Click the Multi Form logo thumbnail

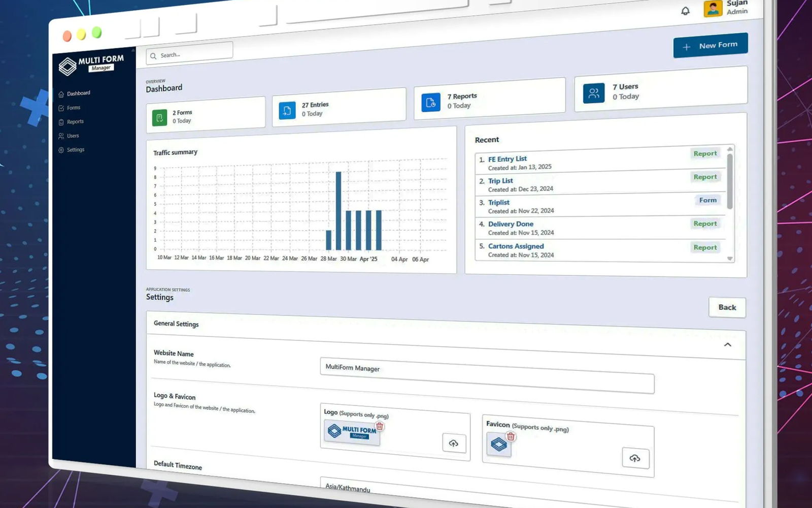[352, 433]
